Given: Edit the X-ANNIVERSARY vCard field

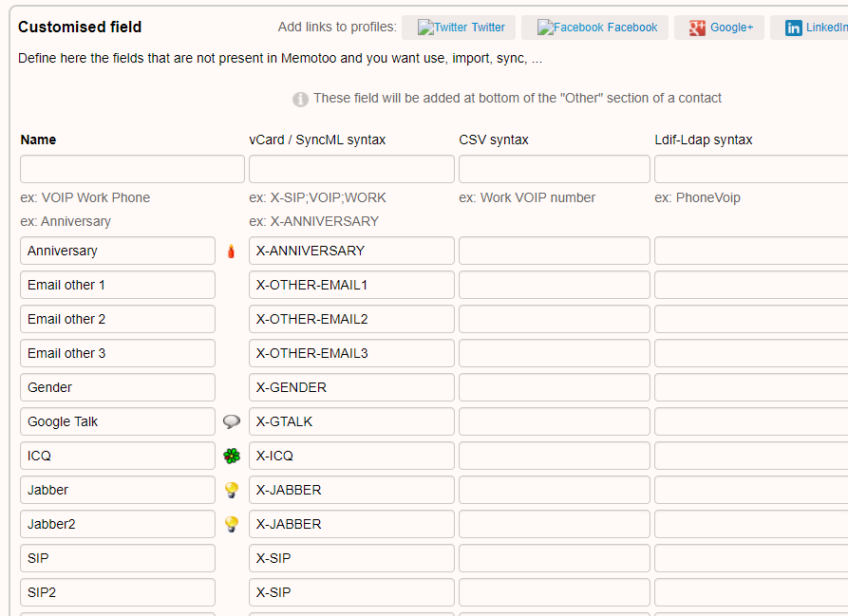Looking at the screenshot, I should click(351, 251).
